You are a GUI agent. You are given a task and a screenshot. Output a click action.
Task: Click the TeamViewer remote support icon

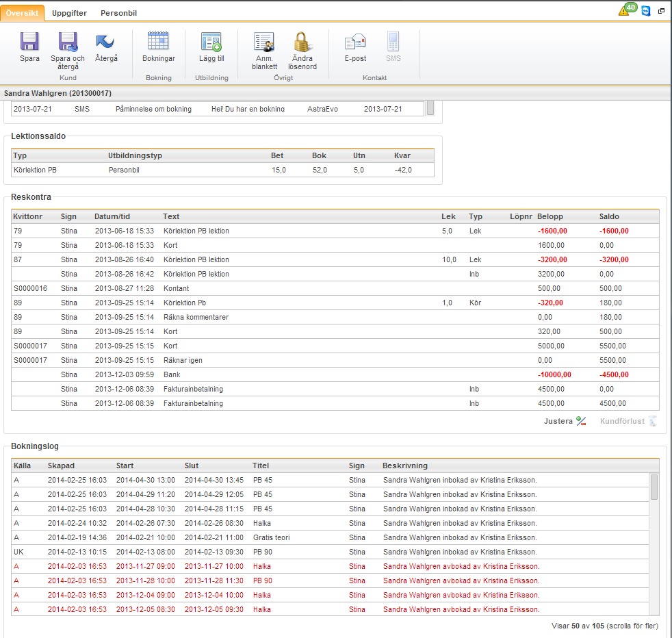tap(646, 11)
